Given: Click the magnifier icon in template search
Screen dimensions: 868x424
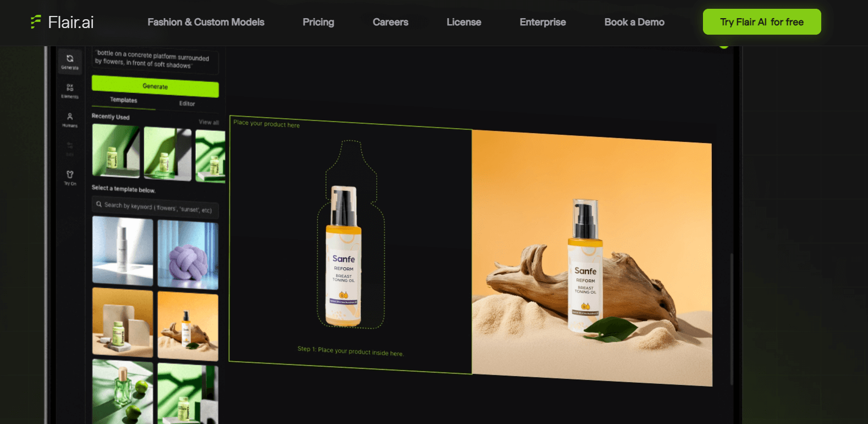Looking at the screenshot, I should point(99,204).
